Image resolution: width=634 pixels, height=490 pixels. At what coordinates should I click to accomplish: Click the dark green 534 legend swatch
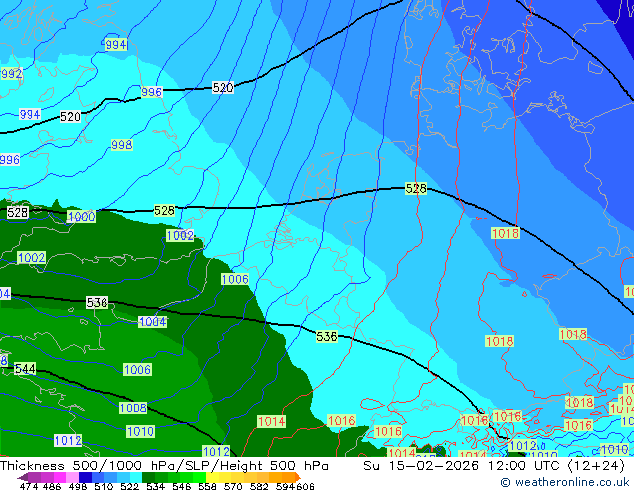pos(149,477)
